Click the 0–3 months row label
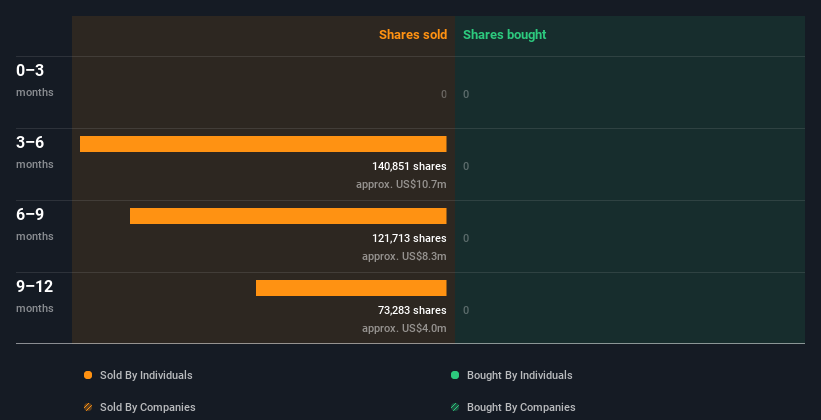This screenshot has width=821, height=420. pos(35,80)
